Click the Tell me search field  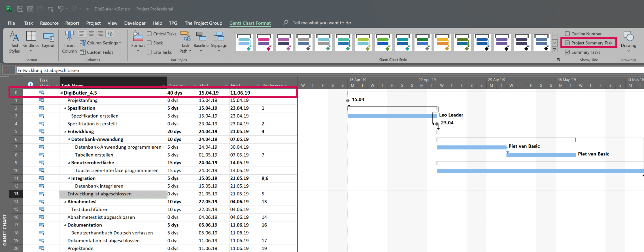(322, 23)
